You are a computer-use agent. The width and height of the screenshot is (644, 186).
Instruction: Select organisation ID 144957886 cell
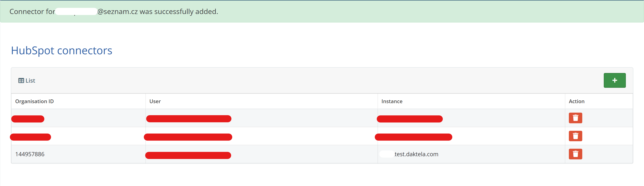tap(30, 154)
